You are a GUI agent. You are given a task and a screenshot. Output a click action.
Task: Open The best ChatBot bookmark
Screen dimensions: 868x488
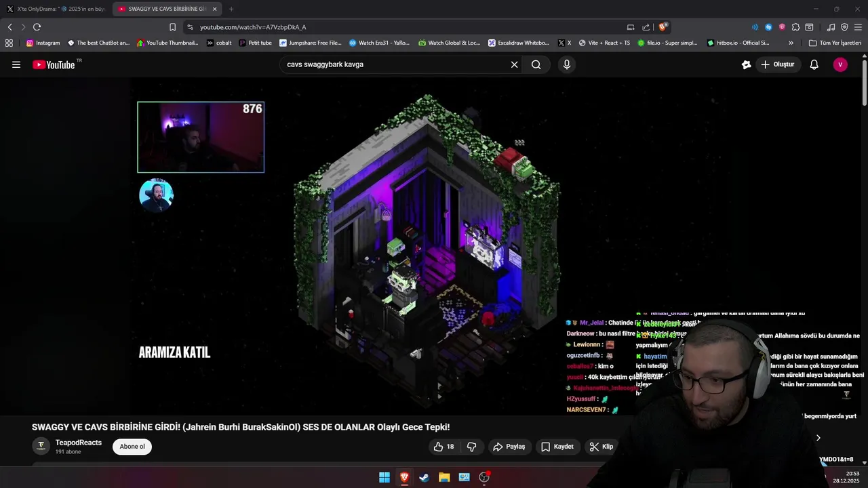click(x=98, y=43)
